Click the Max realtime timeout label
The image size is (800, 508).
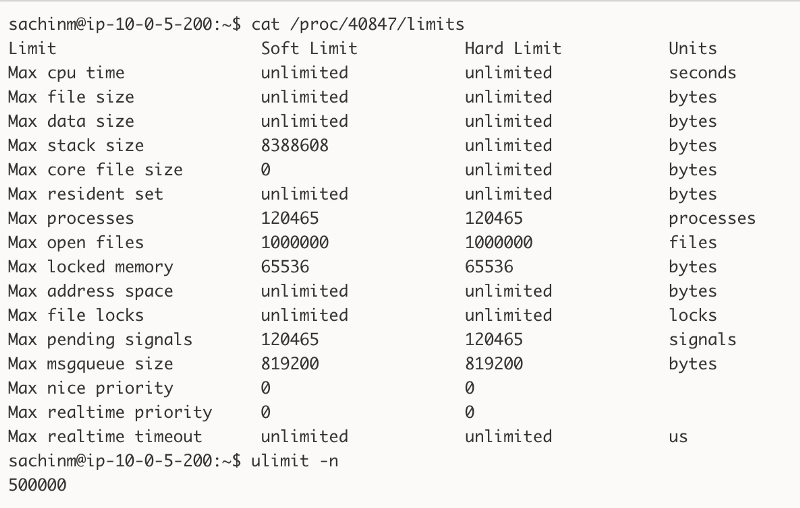pos(105,437)
